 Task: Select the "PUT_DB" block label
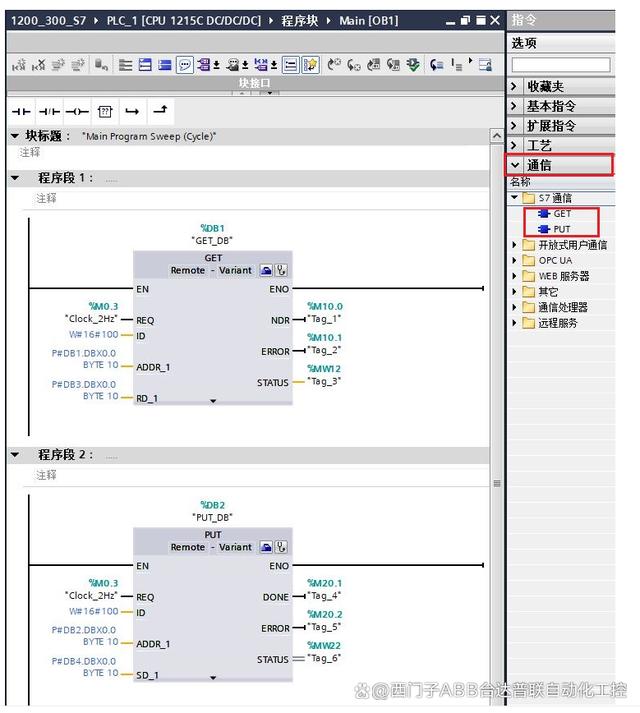212,517
